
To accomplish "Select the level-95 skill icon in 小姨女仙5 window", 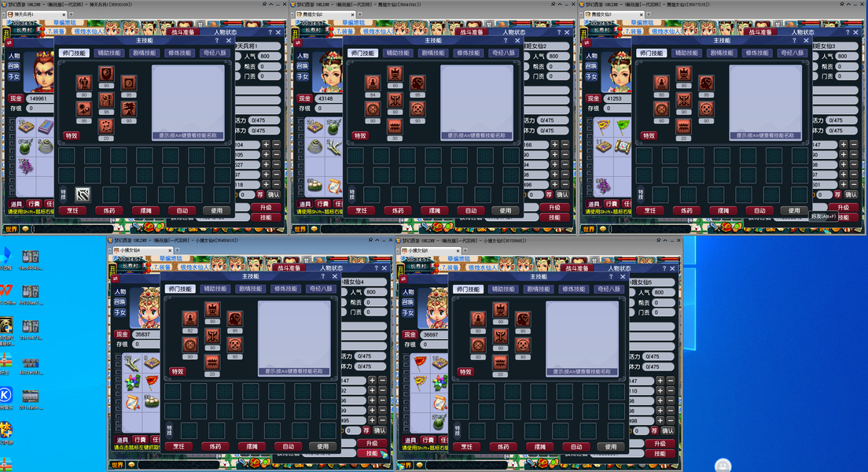I will (523, 319).
